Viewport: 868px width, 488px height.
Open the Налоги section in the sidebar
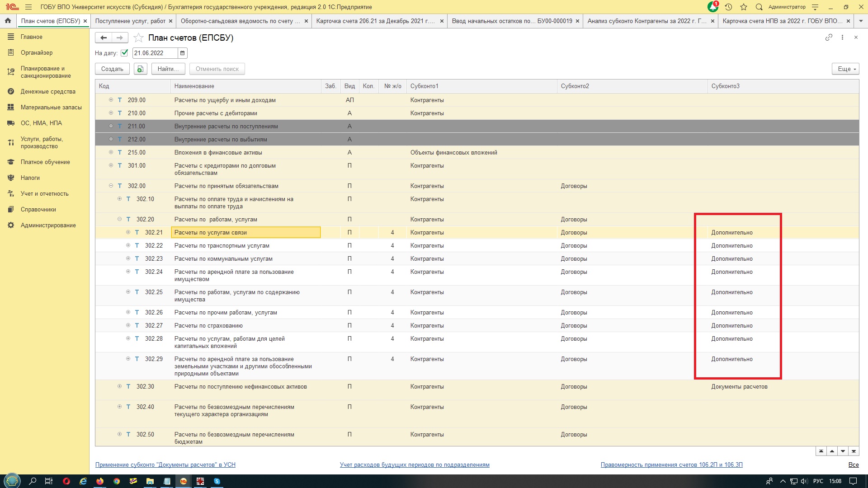tap(30, 178)
